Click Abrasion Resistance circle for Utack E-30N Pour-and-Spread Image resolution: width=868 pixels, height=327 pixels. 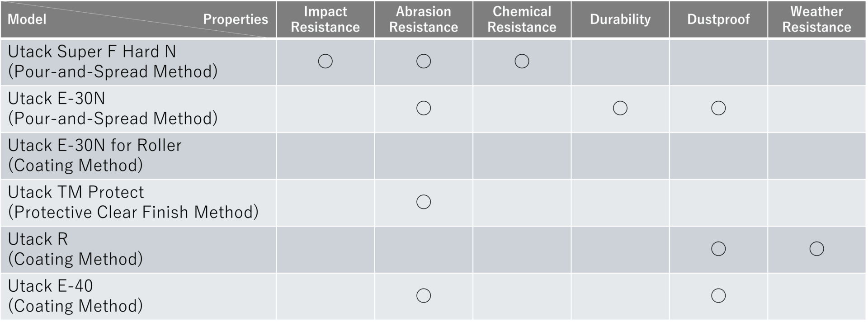coord(424,108)
